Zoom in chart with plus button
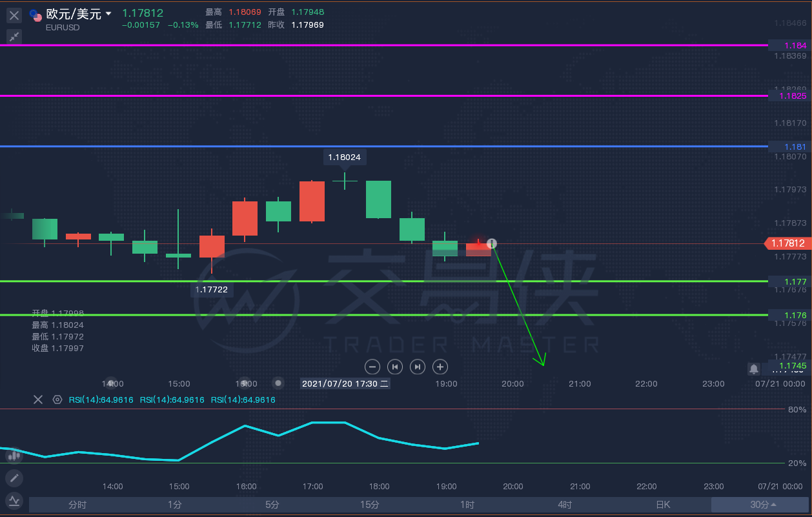 pyautogui.click(x=440, y=367)
